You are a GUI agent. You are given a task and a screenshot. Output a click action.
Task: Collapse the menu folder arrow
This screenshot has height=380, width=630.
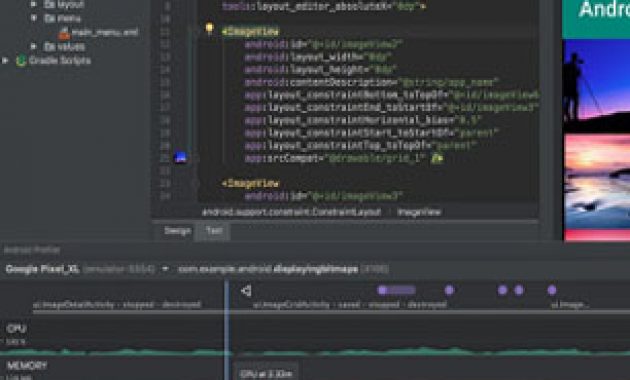click(34, 18)
